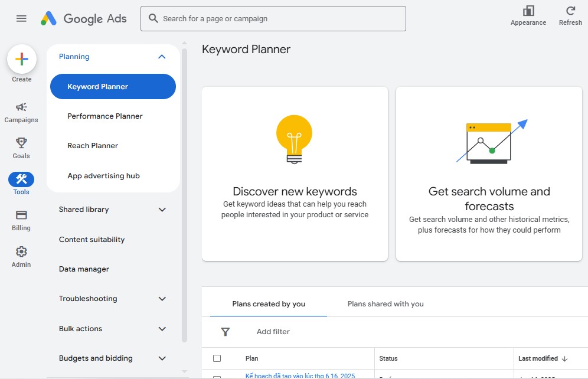This screenshot has width=588, height=379.
Task: Sort by the Status column header
Action: pyautogui.click(x=388, y=359)
